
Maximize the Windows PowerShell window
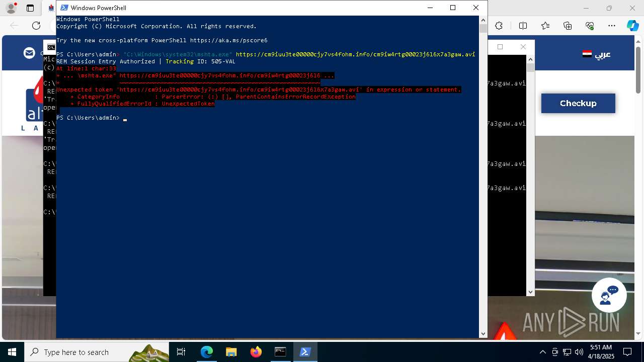coord(453,8)
